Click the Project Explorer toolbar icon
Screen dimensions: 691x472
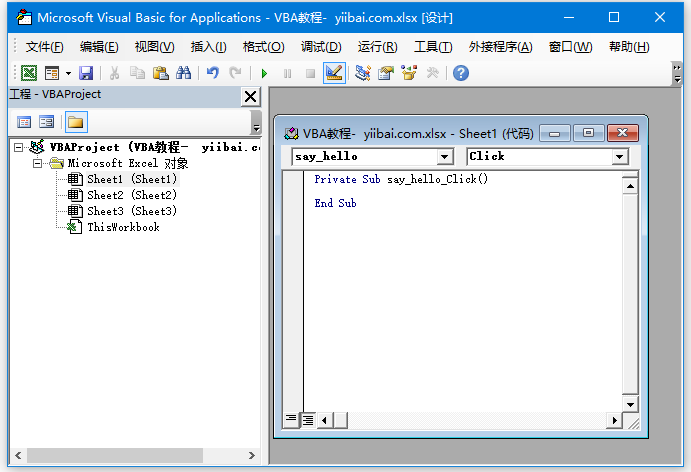[363, 73]
